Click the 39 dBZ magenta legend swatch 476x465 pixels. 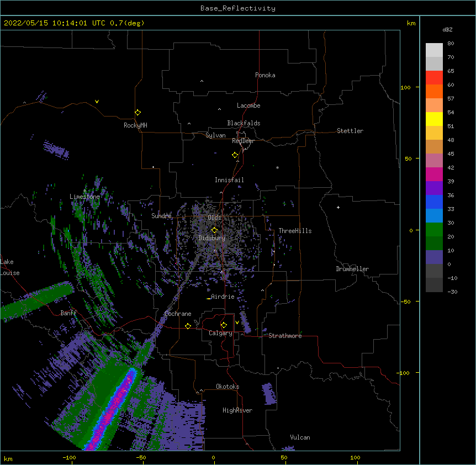[x=434, y=175]
